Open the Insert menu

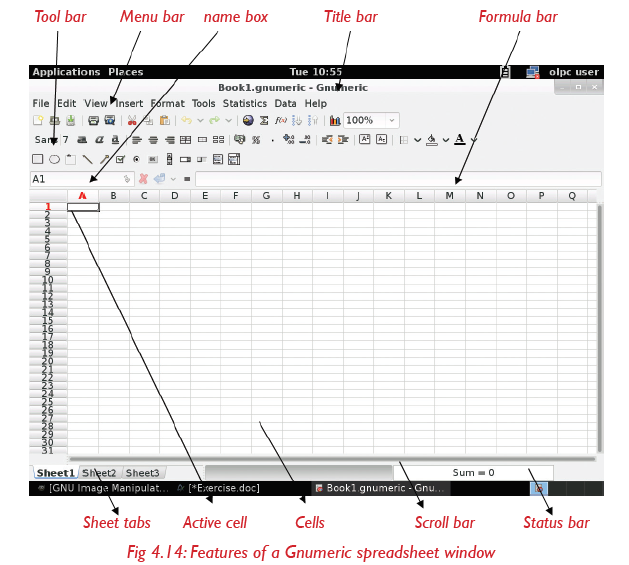129,104
